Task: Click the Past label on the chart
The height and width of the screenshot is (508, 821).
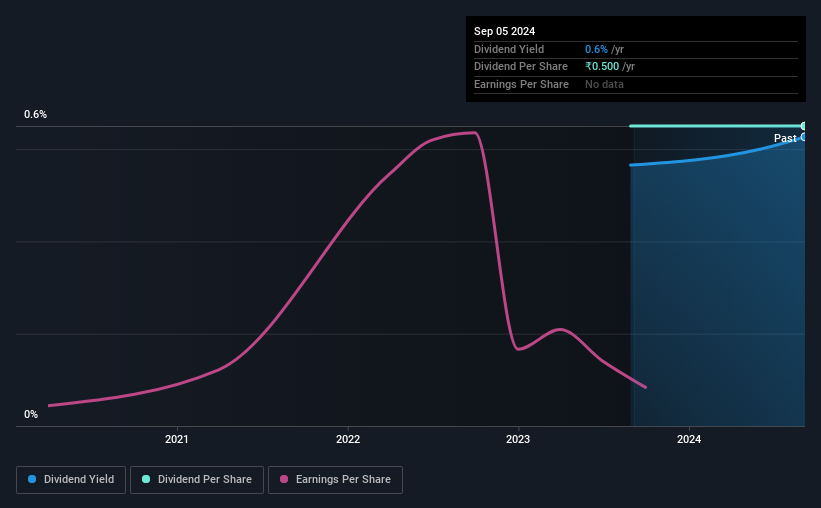Action: click(x=785, y=138)
